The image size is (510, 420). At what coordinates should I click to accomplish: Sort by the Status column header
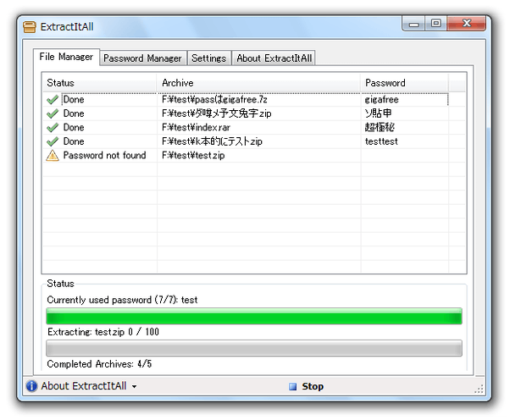click(99, 83)
